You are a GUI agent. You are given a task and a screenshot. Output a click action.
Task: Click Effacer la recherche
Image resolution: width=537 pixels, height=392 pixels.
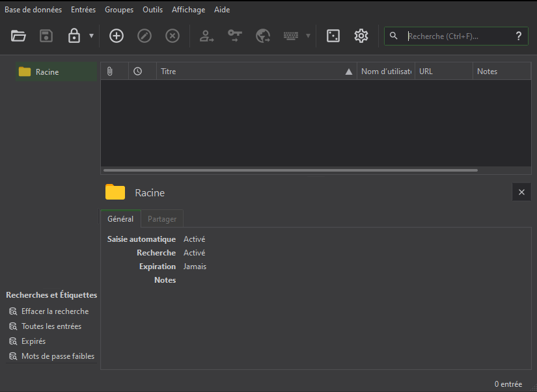coord(55,311)
